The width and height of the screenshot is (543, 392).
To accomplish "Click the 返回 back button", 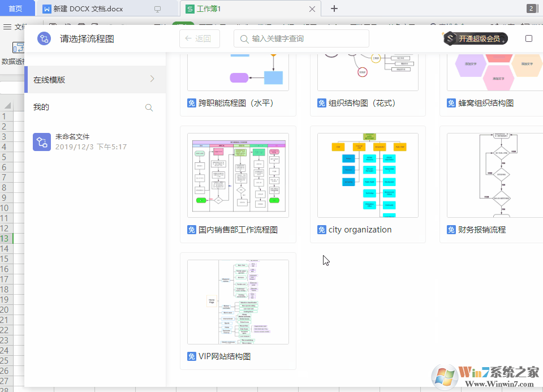I will tap(199, 38).
